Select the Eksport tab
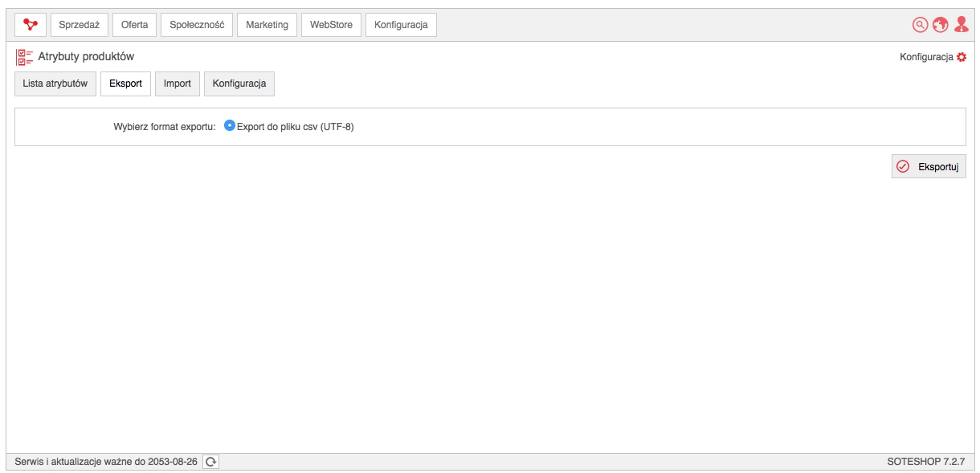 [x=126, y=84]
